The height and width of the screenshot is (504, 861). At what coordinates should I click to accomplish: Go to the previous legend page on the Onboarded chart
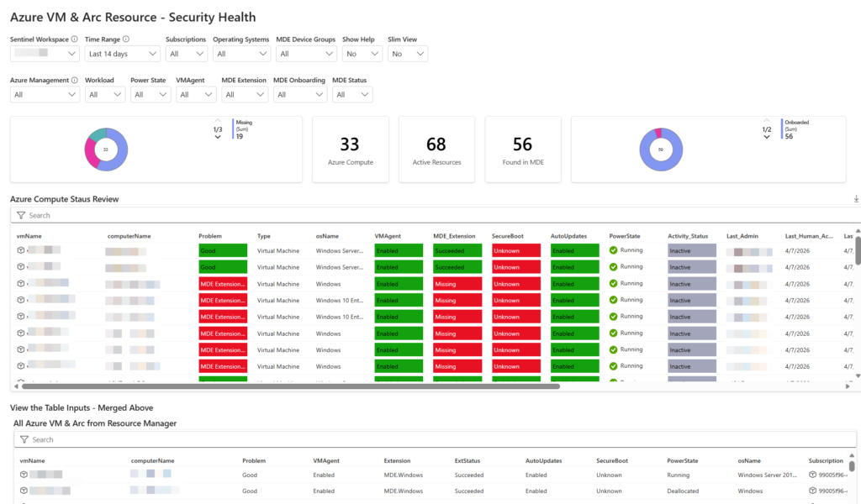(766, 121)
